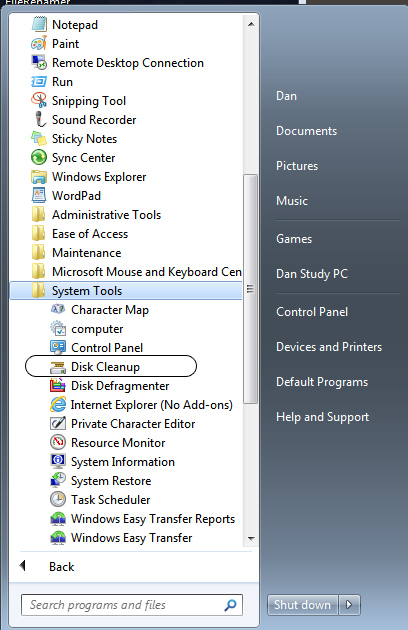Open Control Panel from the right pane
The width and height of the screenshot is (408, 630).
(x=312, y=312)
